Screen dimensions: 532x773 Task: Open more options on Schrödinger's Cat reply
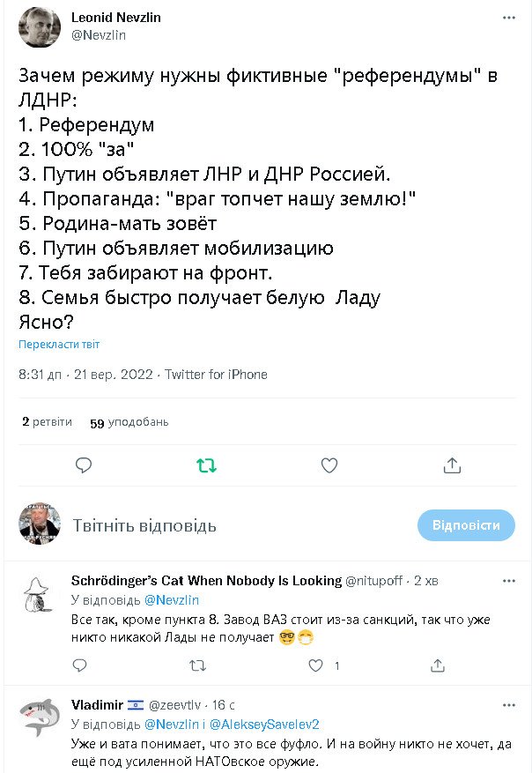(509, 581)
